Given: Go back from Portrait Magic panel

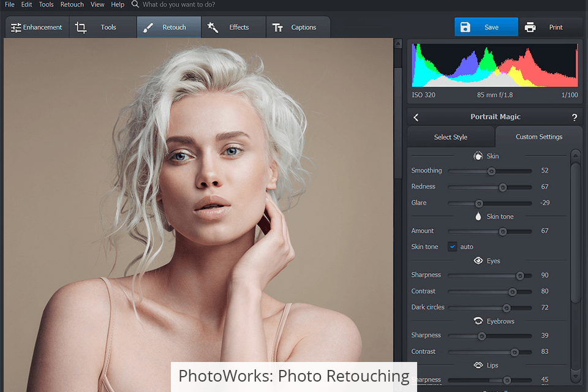Looking at the screenshot, I should [416, 118].
